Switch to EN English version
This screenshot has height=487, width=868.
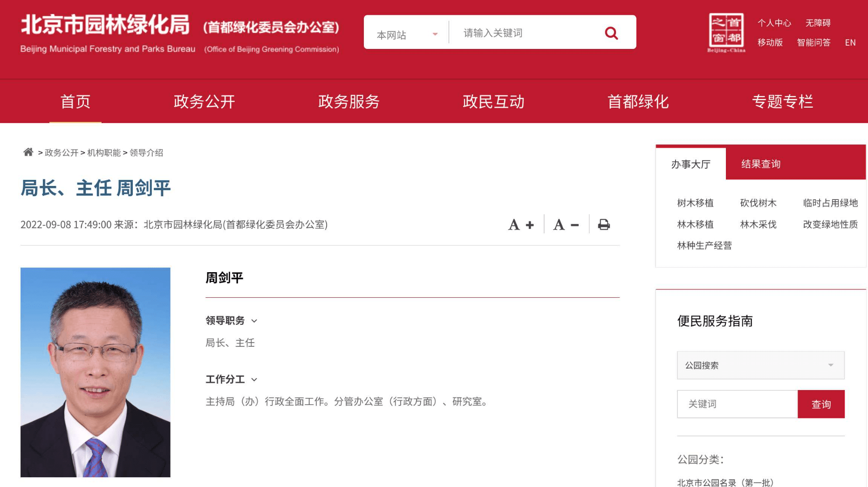click(x=850, y=42)
